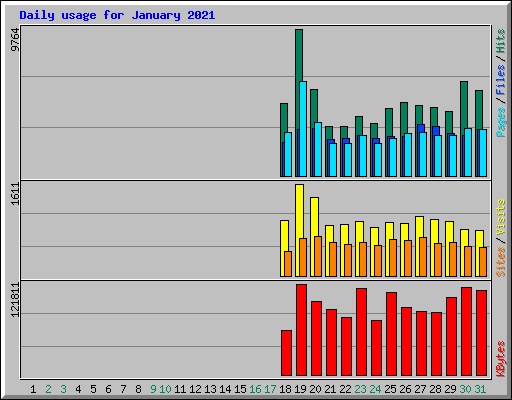Click day label 8 on the axis
Image resolution: width=512 pixels, height=400 pixels.
(x=138, y=389)
